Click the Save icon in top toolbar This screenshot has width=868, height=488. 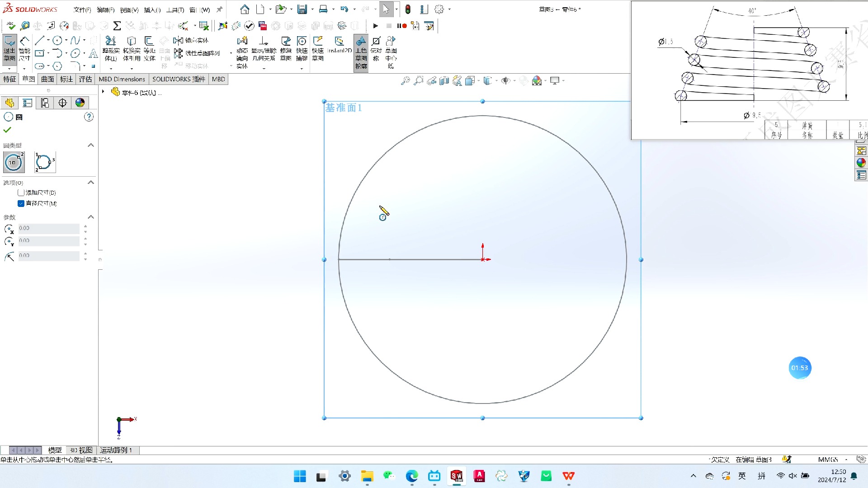coord(302,9)
